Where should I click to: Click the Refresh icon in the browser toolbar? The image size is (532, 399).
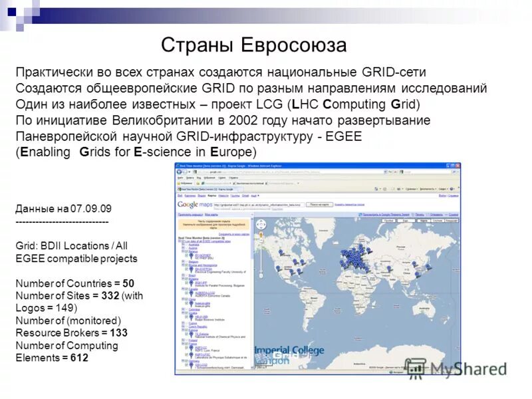coord(390,172)
